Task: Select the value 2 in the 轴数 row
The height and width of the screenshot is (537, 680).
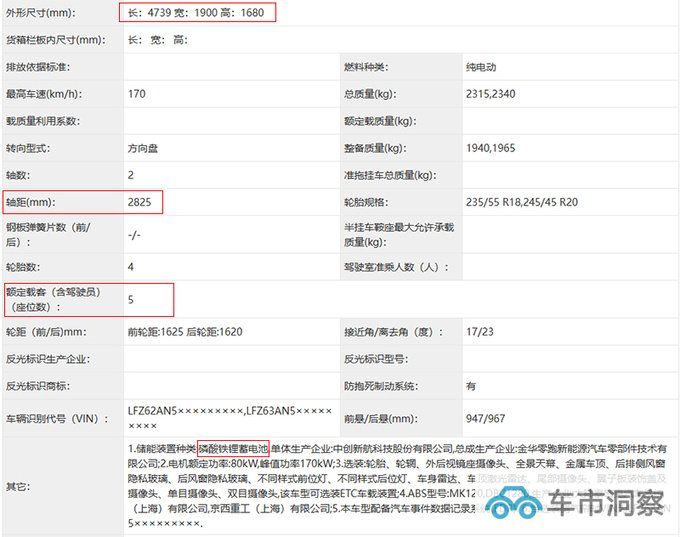Action: [x=131, y=175]
